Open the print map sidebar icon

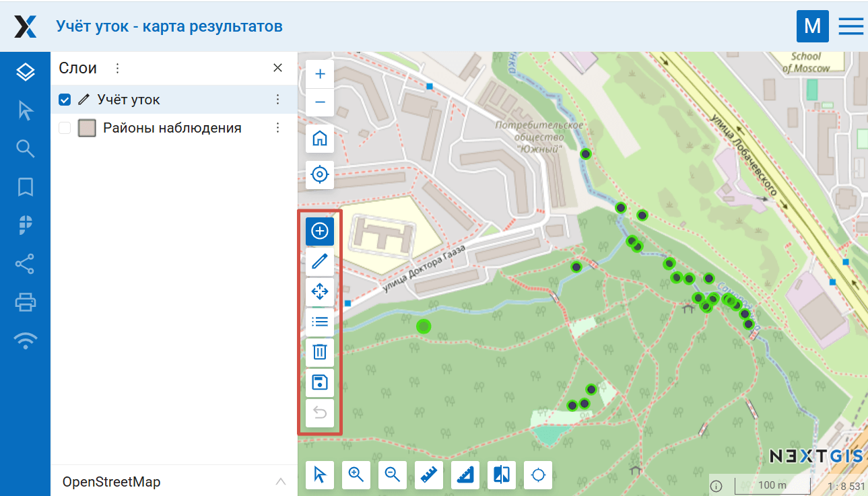tap(26, 303)
